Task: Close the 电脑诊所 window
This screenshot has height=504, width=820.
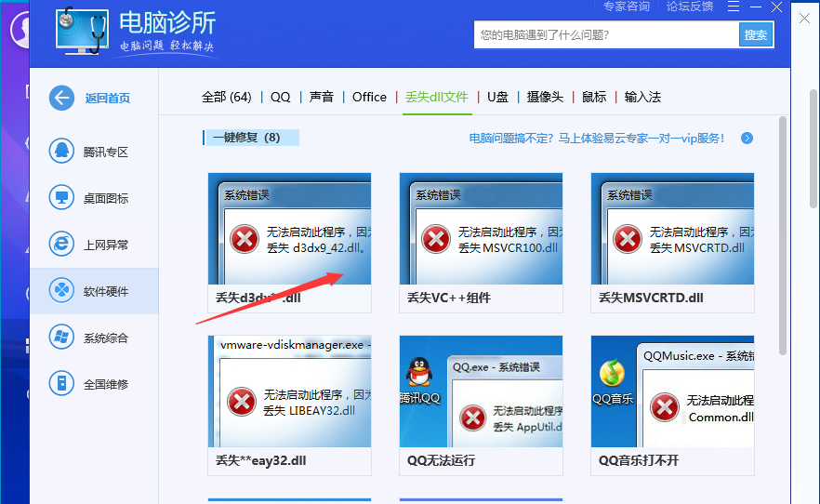Action: click(x=777, y=7)
